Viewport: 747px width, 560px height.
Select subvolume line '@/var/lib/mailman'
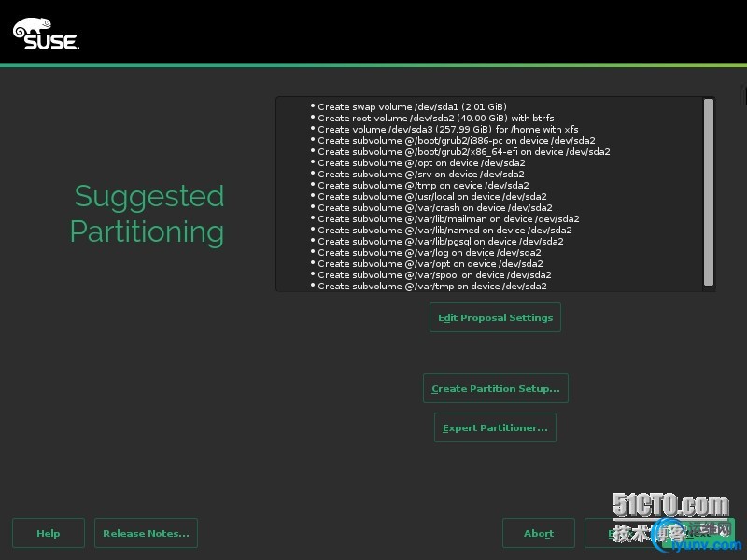(x=448, y=219)
